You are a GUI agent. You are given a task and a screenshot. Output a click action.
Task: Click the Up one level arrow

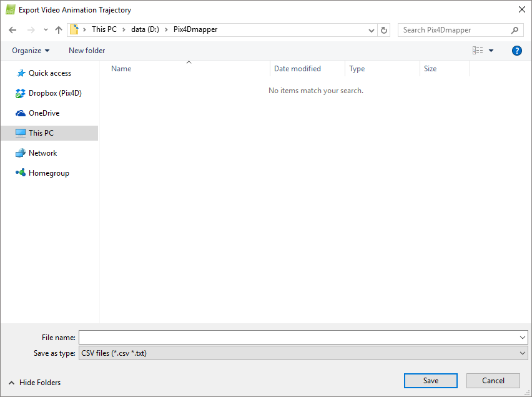59,30
